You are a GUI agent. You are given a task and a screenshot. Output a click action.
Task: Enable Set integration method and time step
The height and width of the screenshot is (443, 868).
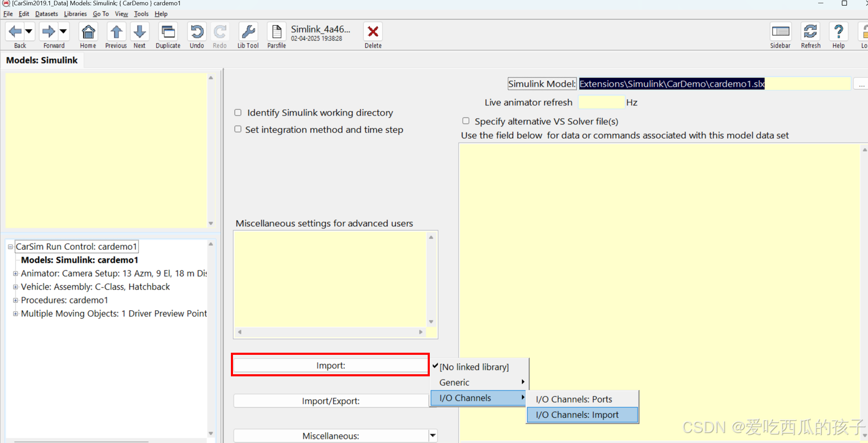(238, 129)
